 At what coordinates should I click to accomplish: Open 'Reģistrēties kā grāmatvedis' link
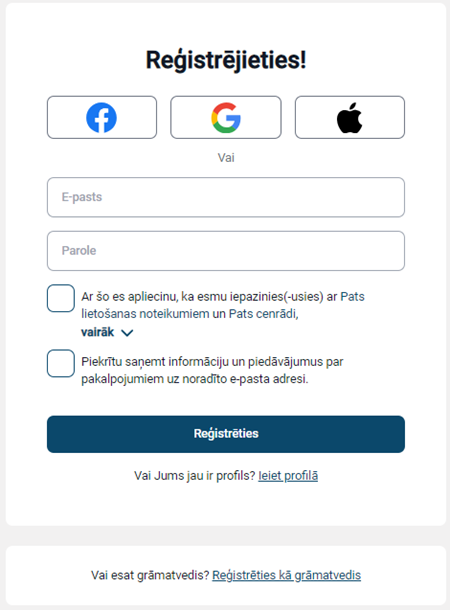287,575
